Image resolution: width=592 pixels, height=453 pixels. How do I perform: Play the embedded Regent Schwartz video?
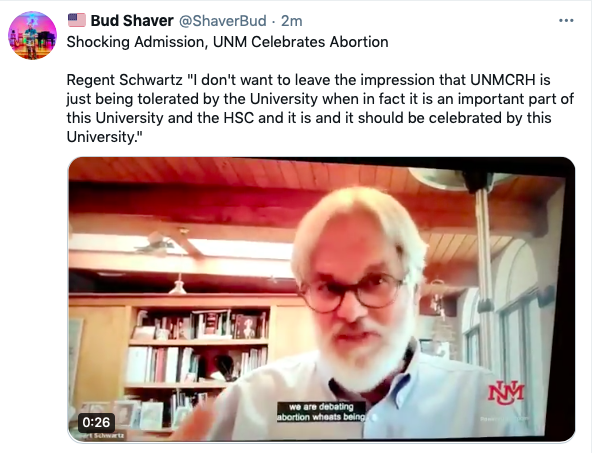tap(321, 299)
